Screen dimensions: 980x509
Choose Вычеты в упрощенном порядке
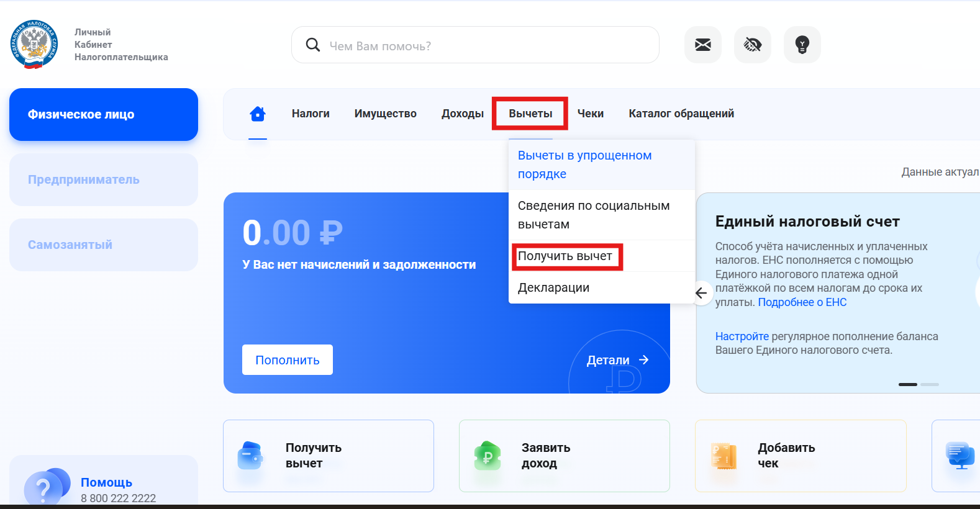[601, 164]
